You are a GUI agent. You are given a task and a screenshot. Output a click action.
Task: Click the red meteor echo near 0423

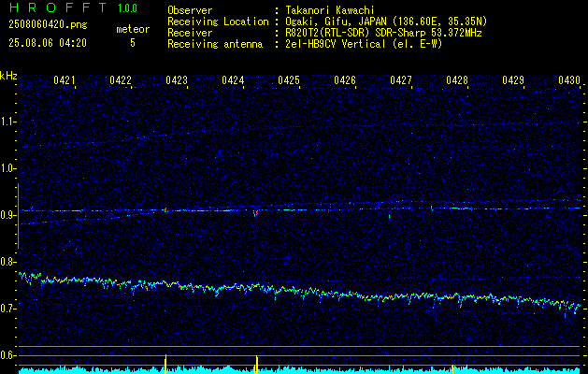165,210
